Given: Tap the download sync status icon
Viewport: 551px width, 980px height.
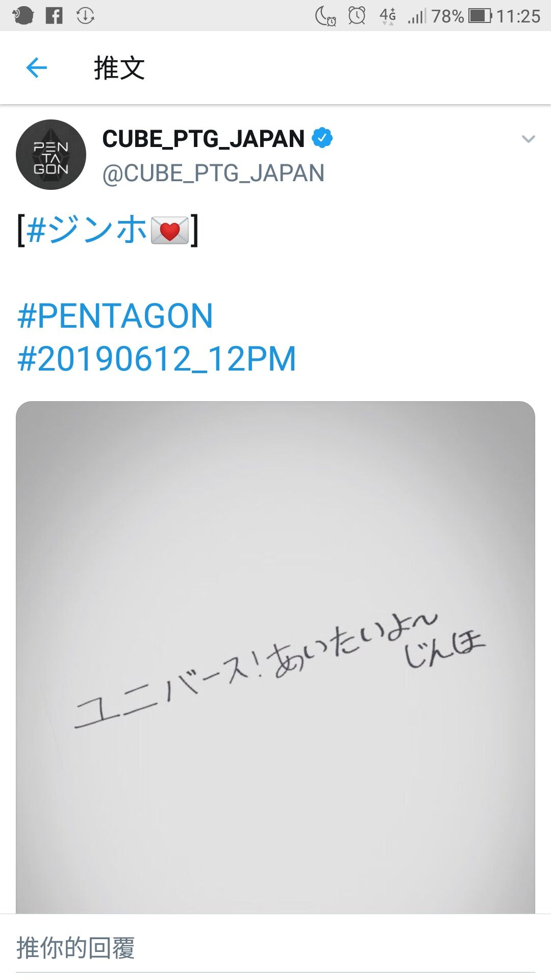Looking at the screenshot, I should pyautogui.click(x=85, y=16).
